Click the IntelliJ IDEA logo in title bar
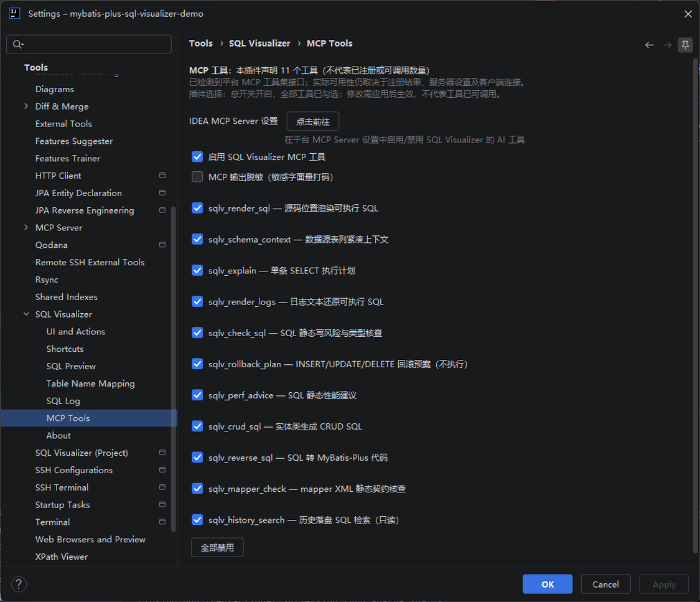Image resolution: width=700 pixels, height=602 pixels. (14, 14)
